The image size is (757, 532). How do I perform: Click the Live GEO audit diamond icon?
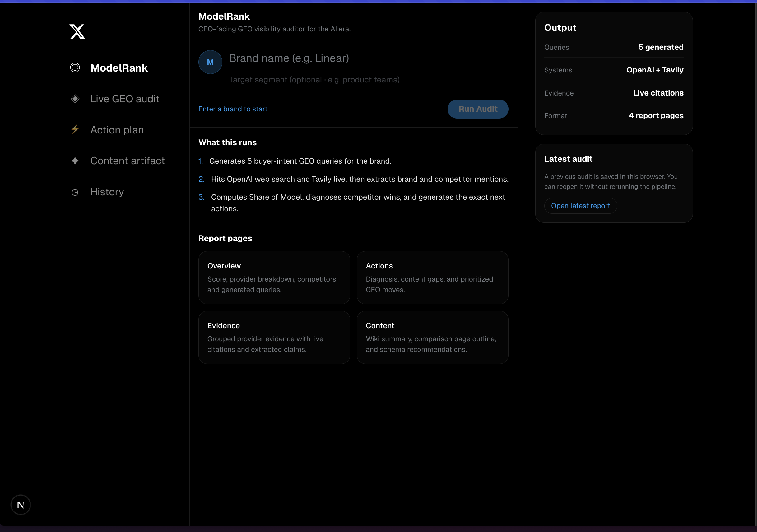click(75, 99)
